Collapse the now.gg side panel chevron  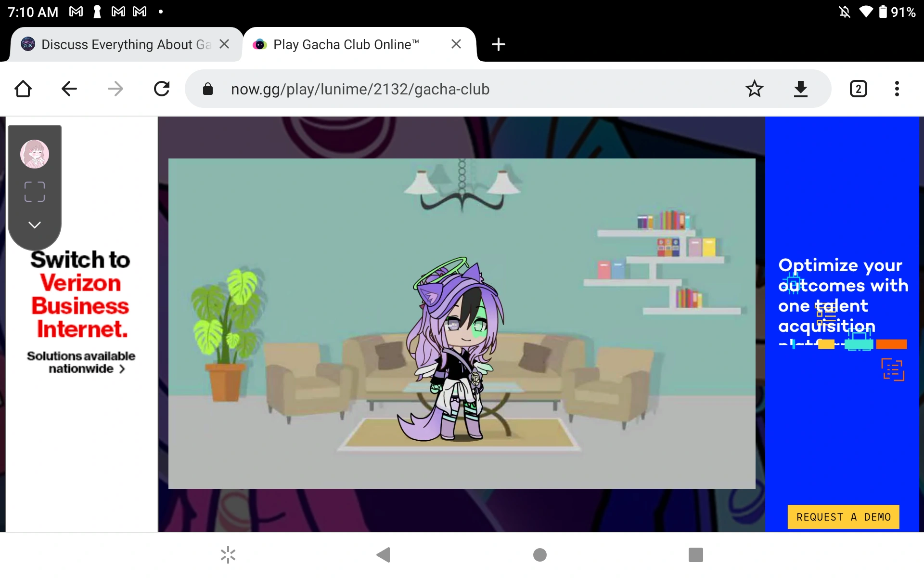point(35,225)
